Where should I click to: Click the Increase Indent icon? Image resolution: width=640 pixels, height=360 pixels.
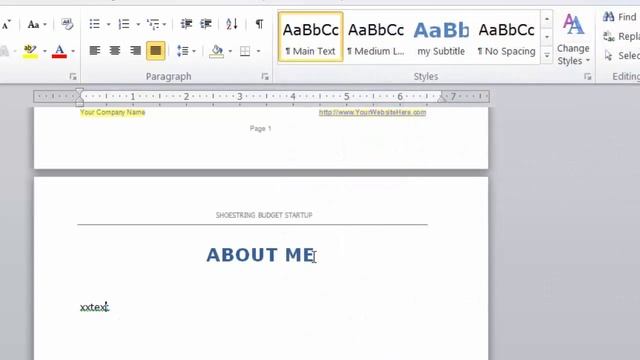[x=206, y=24]
